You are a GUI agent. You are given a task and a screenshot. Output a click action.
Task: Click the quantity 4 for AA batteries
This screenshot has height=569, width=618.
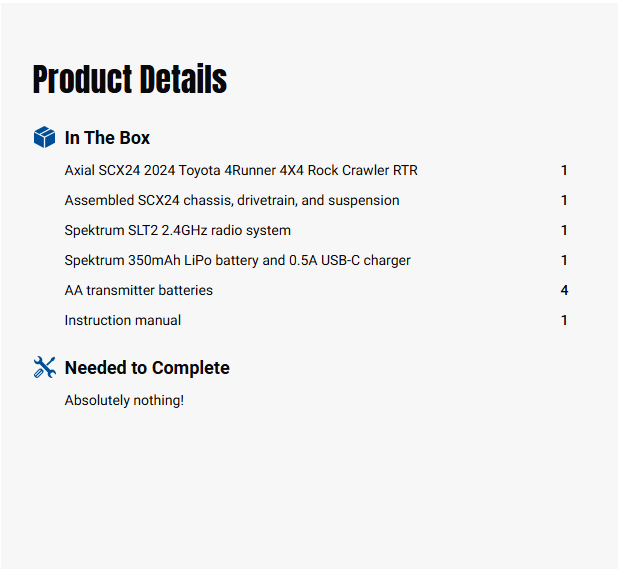pyautogui.click(x=564, y=291)
